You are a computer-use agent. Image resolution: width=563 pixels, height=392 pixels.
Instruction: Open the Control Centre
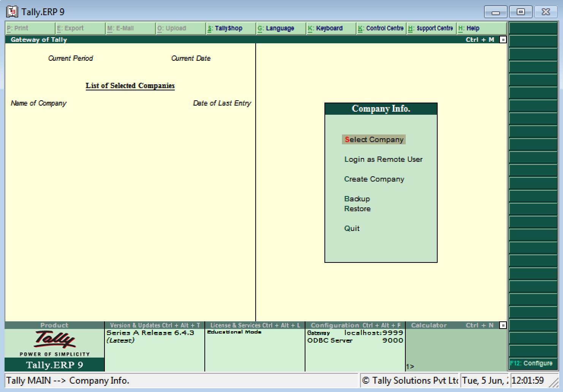point(380,28)
